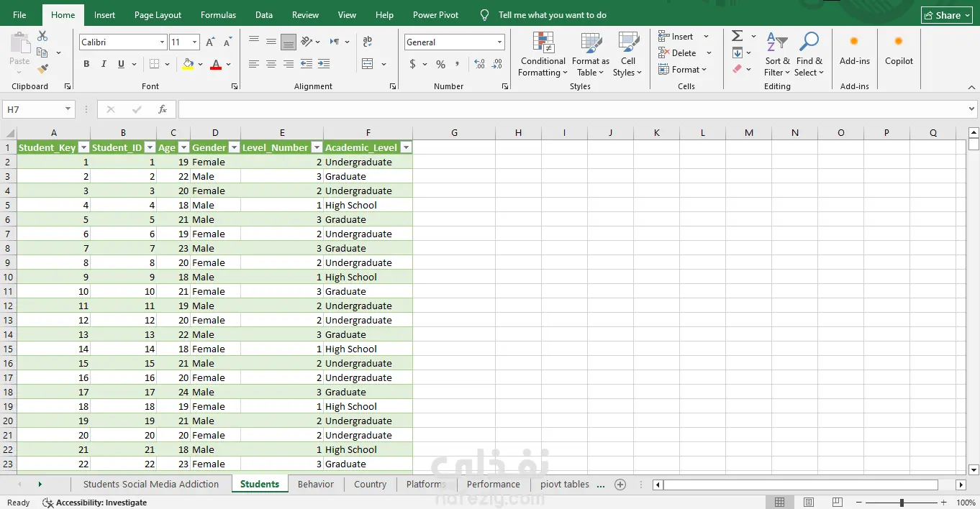Add a new sheet with plus icon
The height and width of the screenshot is (509, 980).
[620, 485]
